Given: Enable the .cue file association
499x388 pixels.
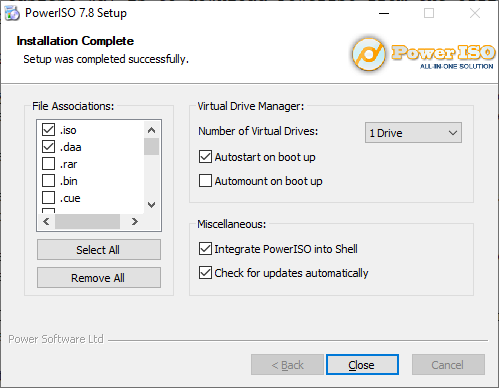Looking at the screenshot, I should tap(49, 197).
